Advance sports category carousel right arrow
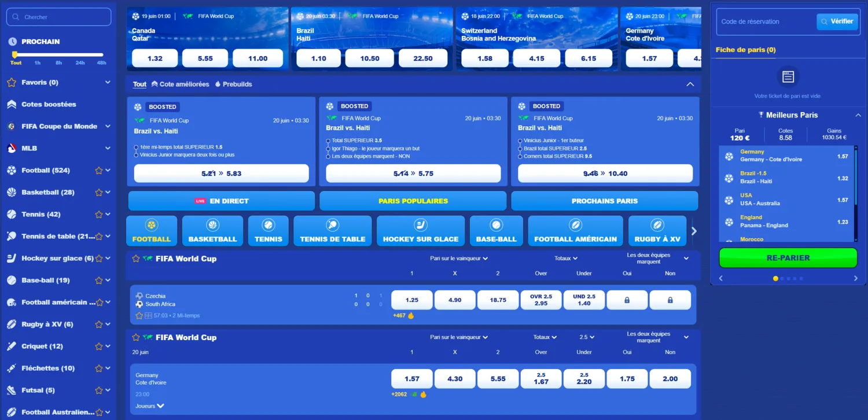 coord(694,231)
